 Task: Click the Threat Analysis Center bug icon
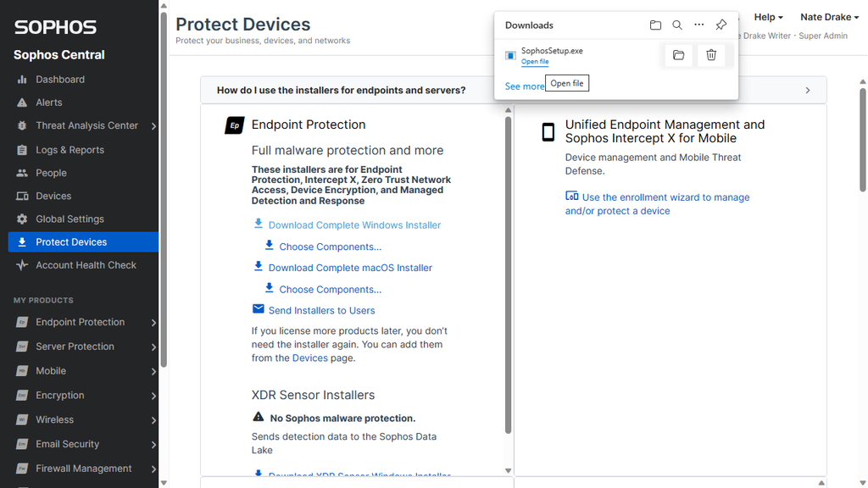[x=22, y=125]
